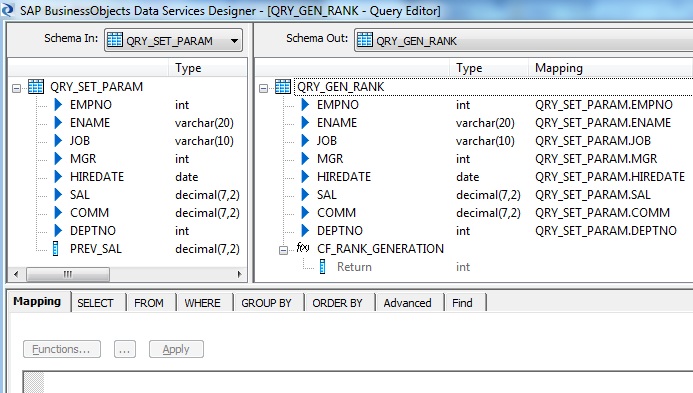Open the Advanced tab
This screenshot has width=693, height=393.
407,303
